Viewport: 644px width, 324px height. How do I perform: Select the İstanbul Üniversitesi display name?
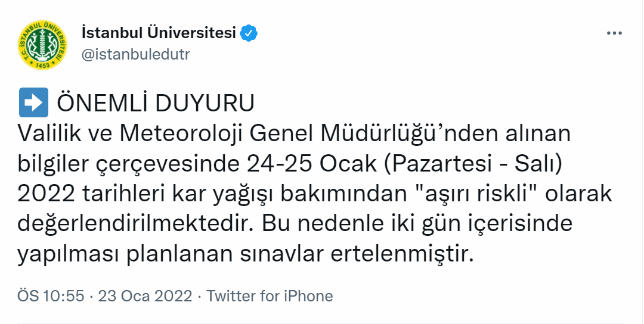(159, 33)
